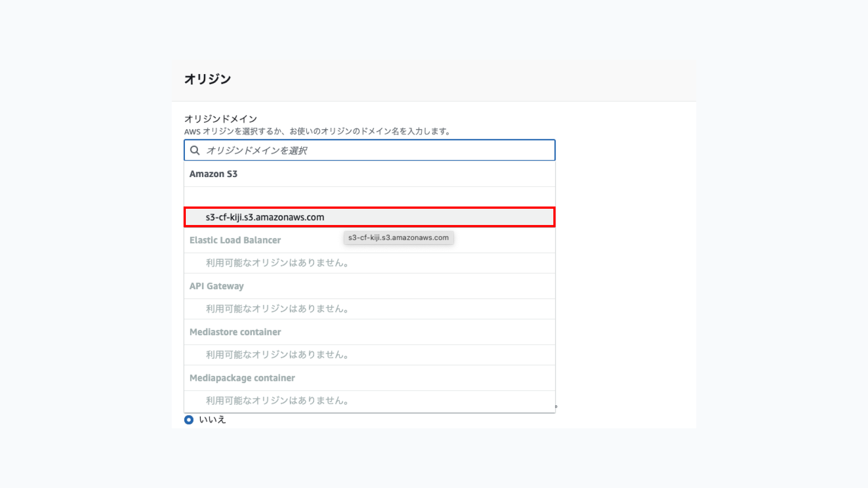Click the オリジン section heading
Viewport: 868px width, 488px height.
(208, 79)
